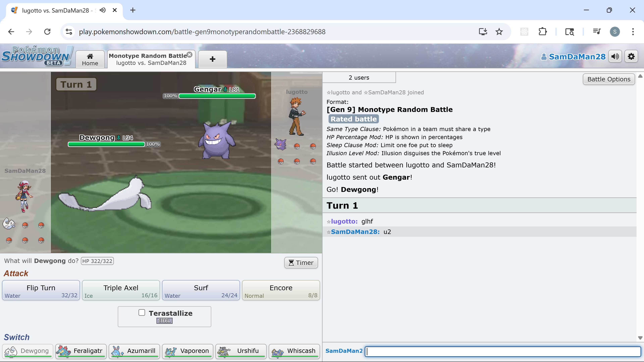Open a new browser tab
This screenshot has height=362, width=644.
133,10
